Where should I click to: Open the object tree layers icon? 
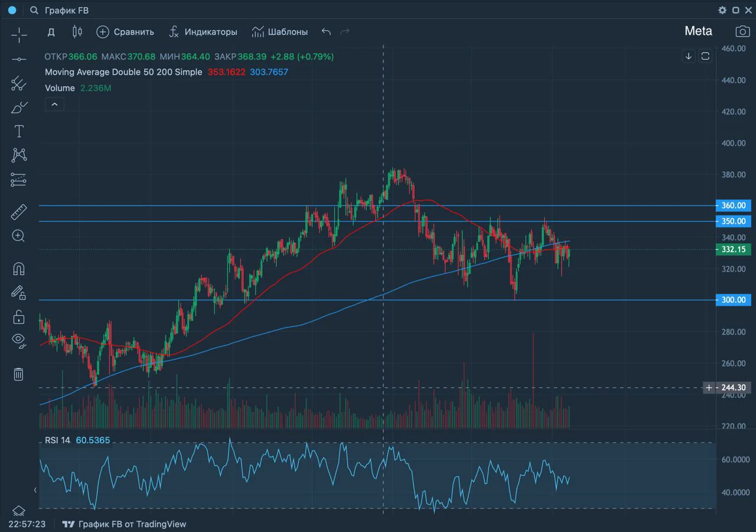19,511
